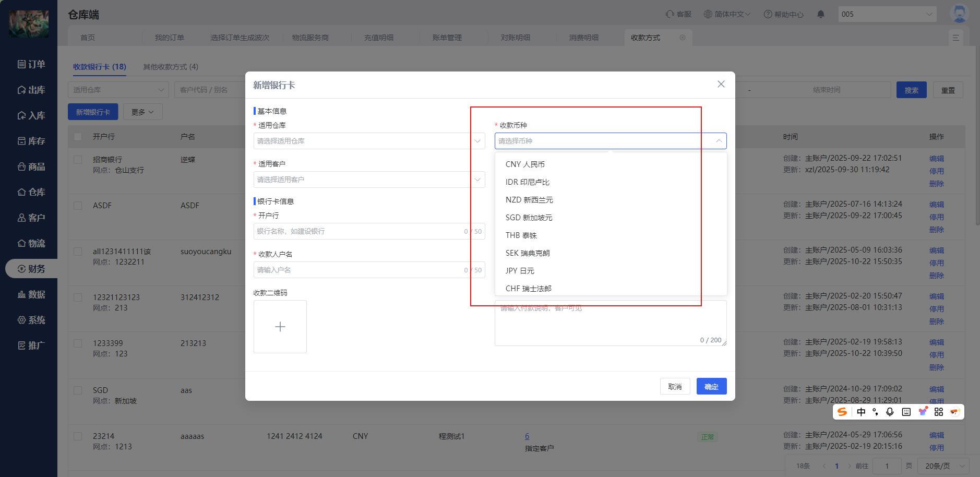Click the plus icon to upload 收款二维码

pos(280,327)
